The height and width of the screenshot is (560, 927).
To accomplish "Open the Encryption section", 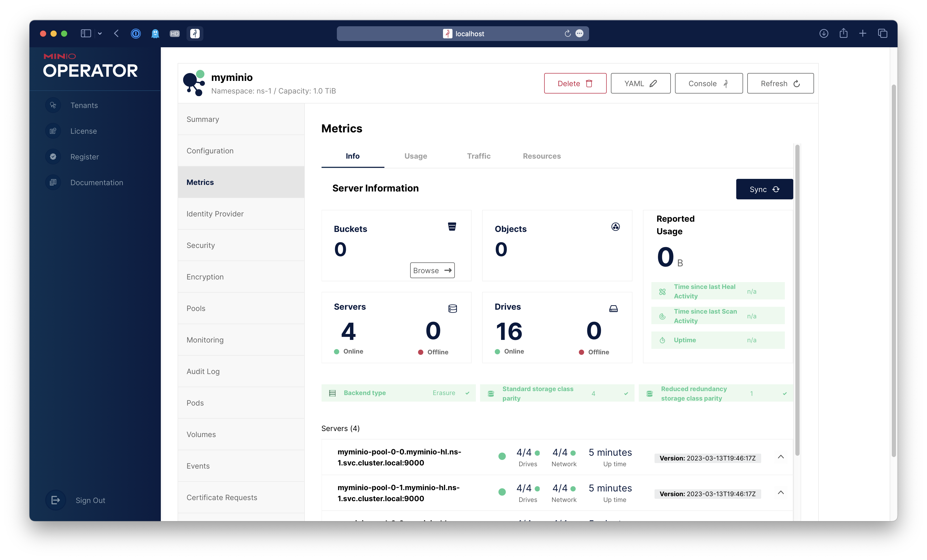I will point(241,277).
